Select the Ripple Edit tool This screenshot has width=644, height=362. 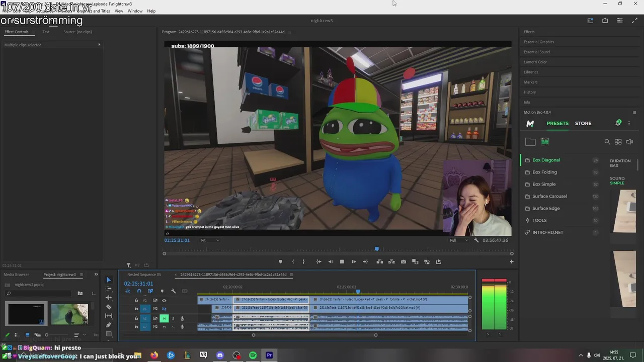coord(109,298)
